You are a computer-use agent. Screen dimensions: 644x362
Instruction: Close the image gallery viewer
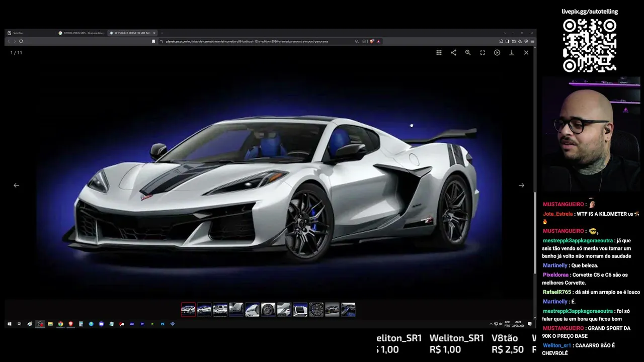pyautogui.click(x=526, y=52)
